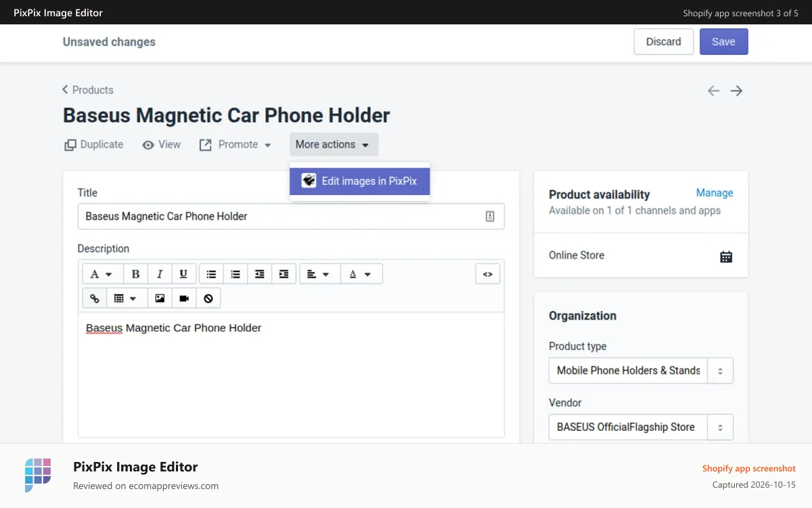The height and width of the screenshot is (508, 812).
Task: Manage product availability
Action: 715,193
